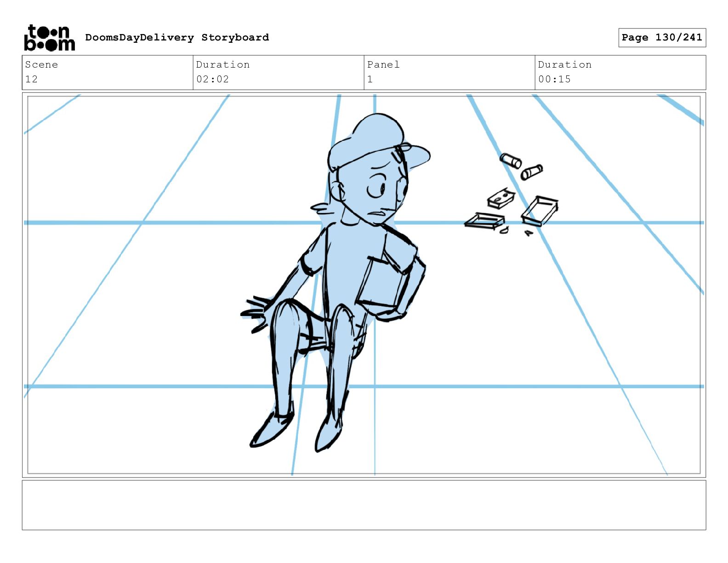Click the 'Scene' header label
This screenshot has width=728, height=563.
[x=41, y=64]
